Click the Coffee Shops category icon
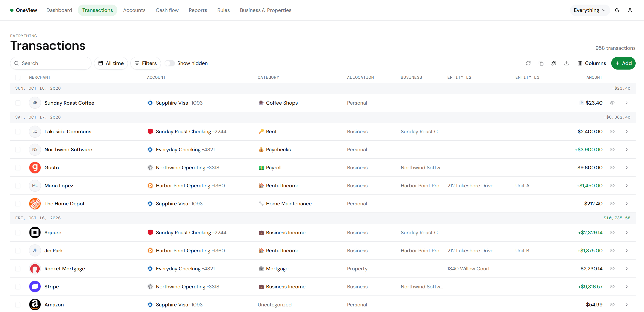The width and height of the screenshot is (644, 312). coord(261,103)
